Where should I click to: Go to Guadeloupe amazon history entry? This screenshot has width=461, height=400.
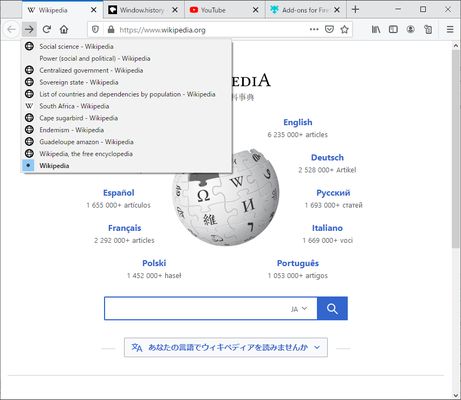(x=127, y=142)
